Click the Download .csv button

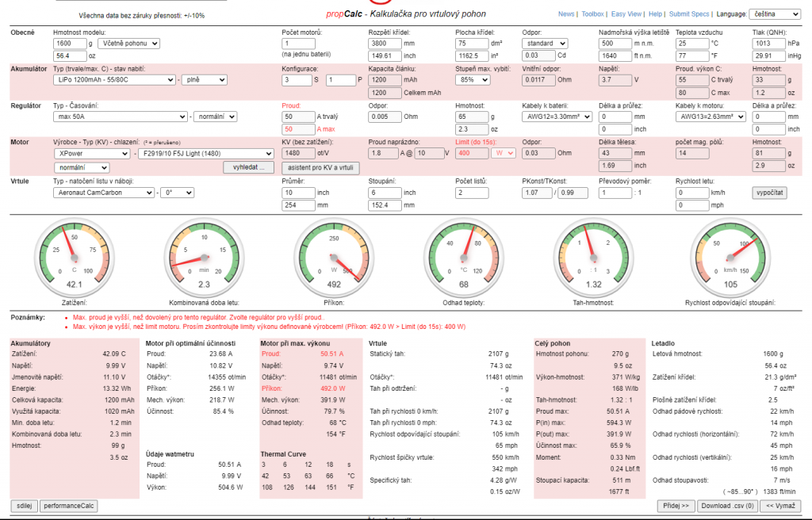727,505
